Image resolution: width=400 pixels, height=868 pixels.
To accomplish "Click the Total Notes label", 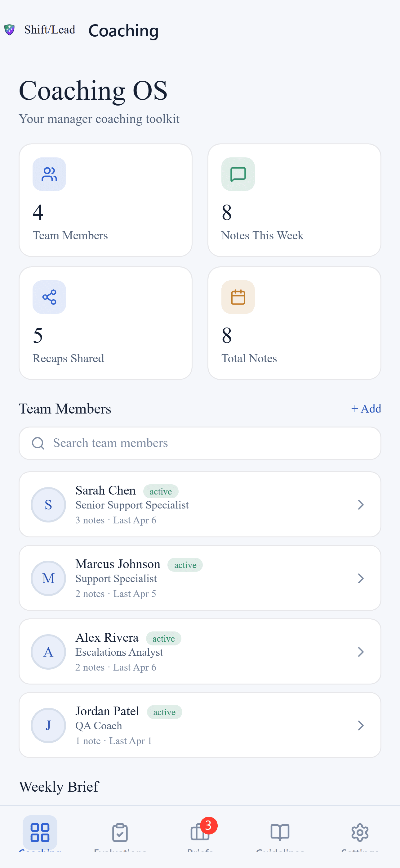I will coord(249,359).
